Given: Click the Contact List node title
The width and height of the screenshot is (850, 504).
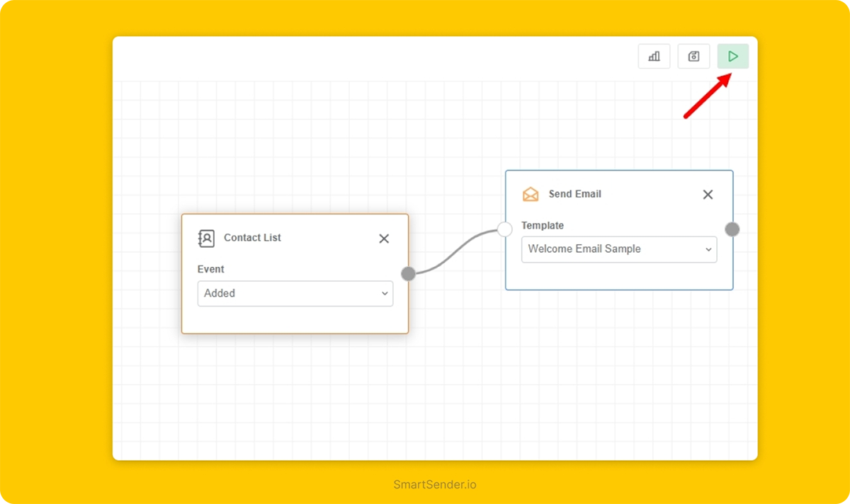Looking at the screenshot, I should tap(252, 238).
